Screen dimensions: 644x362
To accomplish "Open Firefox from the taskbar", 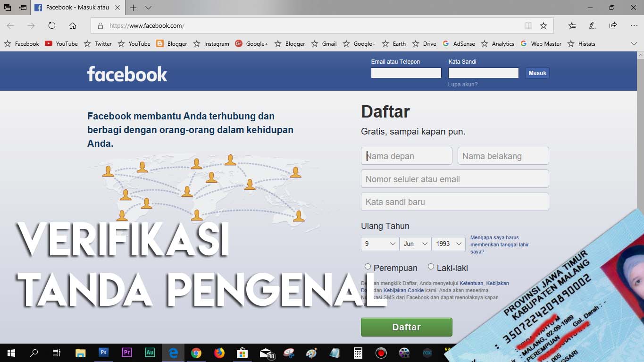I will (x=219, y=353).
